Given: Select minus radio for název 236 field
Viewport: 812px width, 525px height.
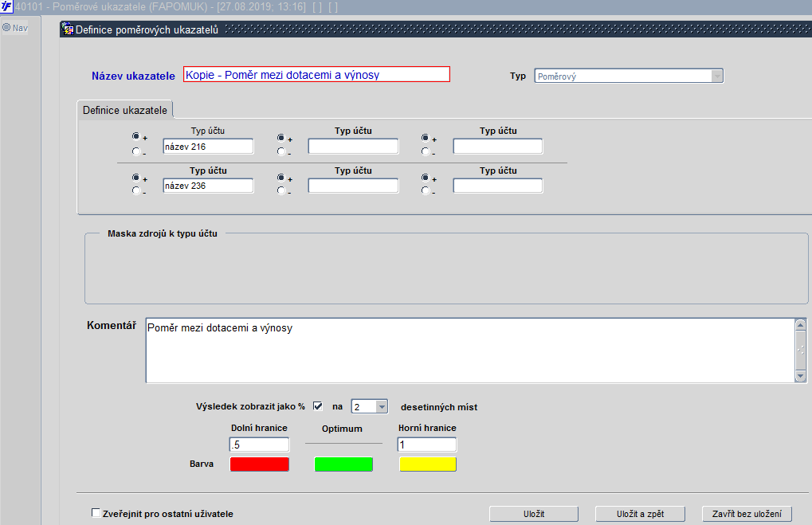Looking at the screenshot, I should [135, 190].
